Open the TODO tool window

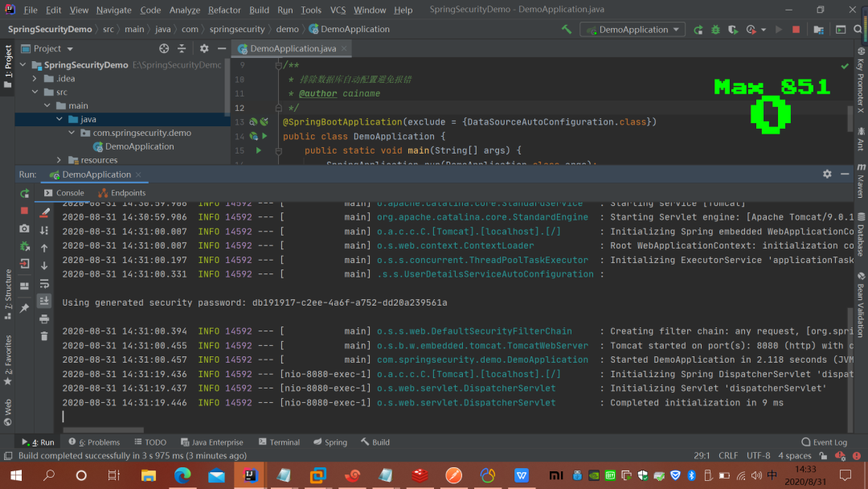150,442
